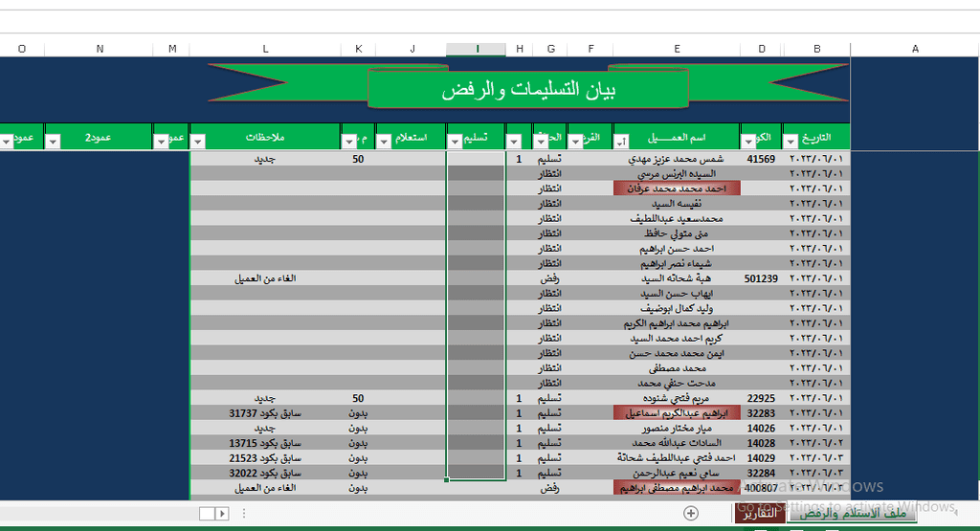Click the horizontal scrollbar thumb
The image size is (980, 531).
coord(207,514)
